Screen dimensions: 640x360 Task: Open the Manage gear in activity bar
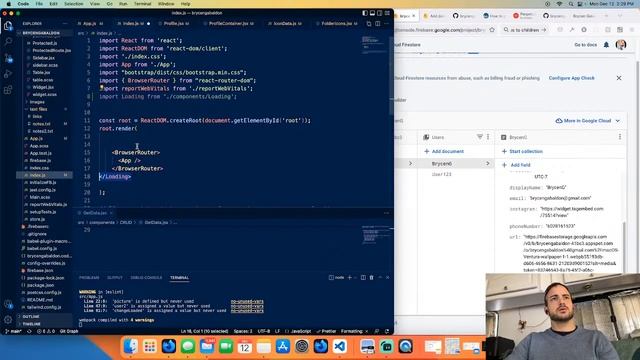point(8,320)
